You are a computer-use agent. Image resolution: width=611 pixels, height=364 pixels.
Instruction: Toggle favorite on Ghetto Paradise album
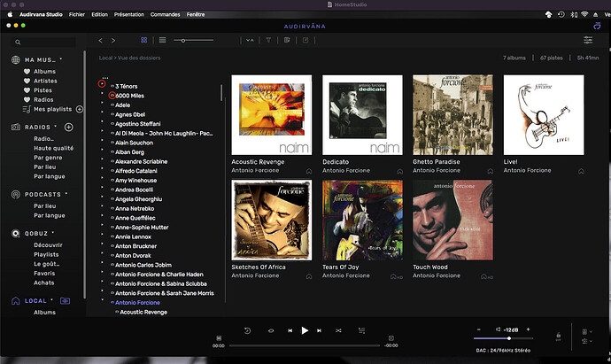(491, 171)
